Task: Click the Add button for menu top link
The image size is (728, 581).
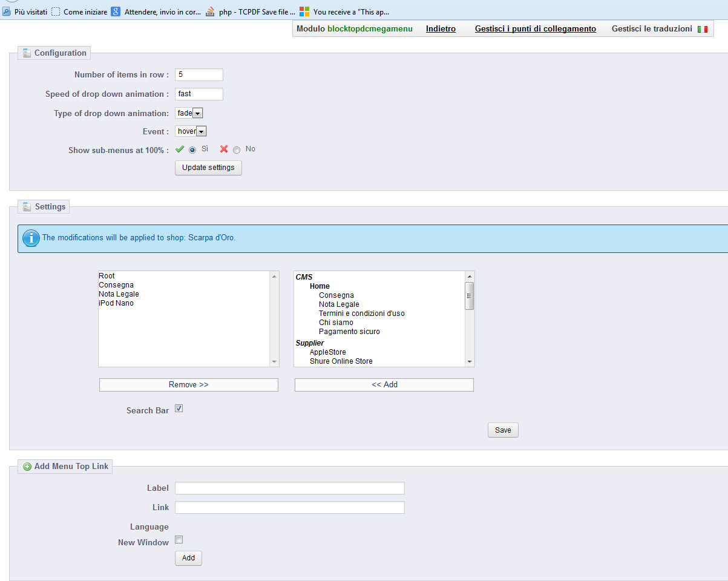Action: click(x=188, y=558)
